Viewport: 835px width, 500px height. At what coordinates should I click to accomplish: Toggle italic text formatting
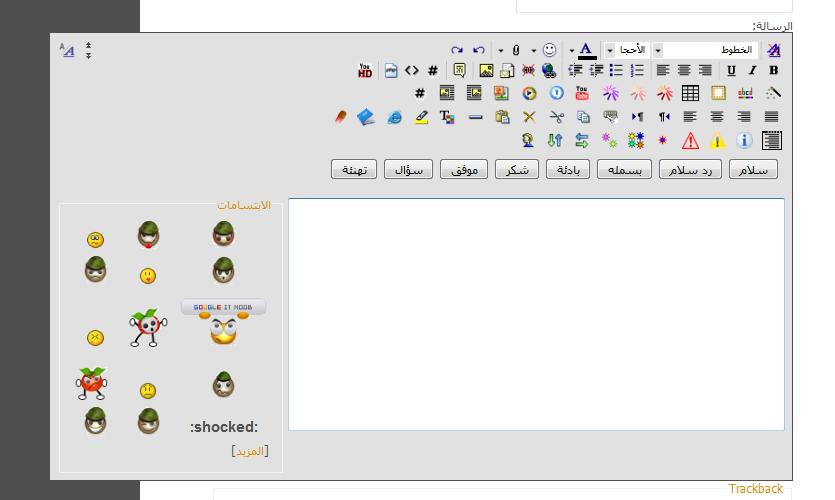point(752,70)
